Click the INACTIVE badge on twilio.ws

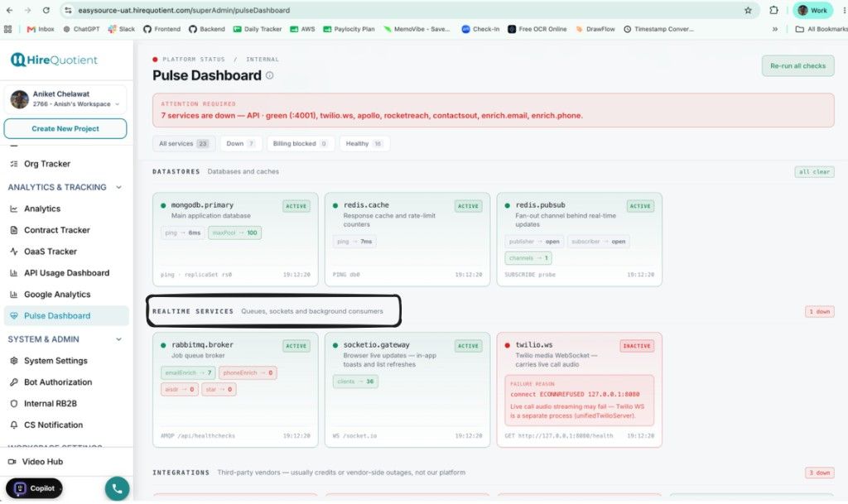(637, 346)
